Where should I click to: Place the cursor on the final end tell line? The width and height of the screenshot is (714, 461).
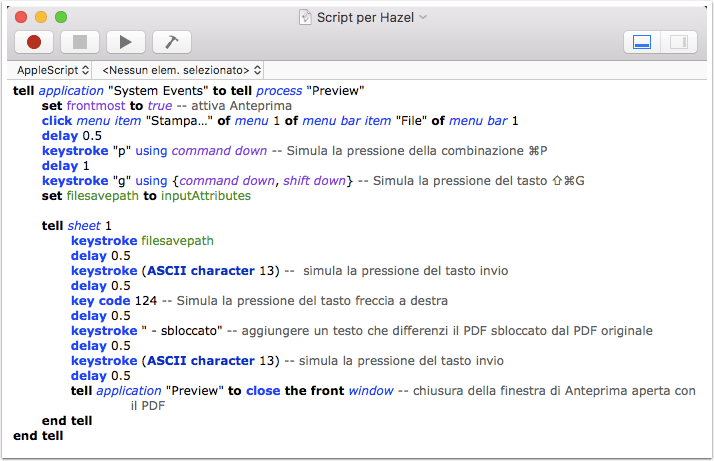coord(38,436)
